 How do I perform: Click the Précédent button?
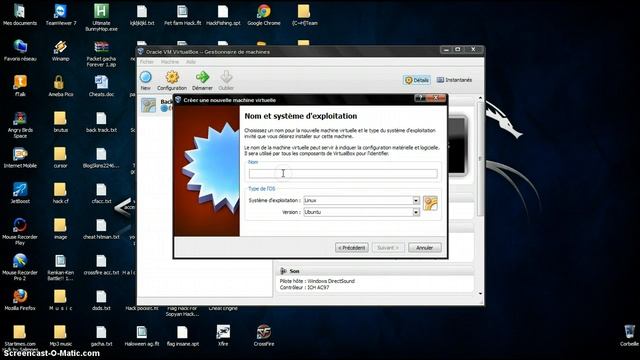352,248
